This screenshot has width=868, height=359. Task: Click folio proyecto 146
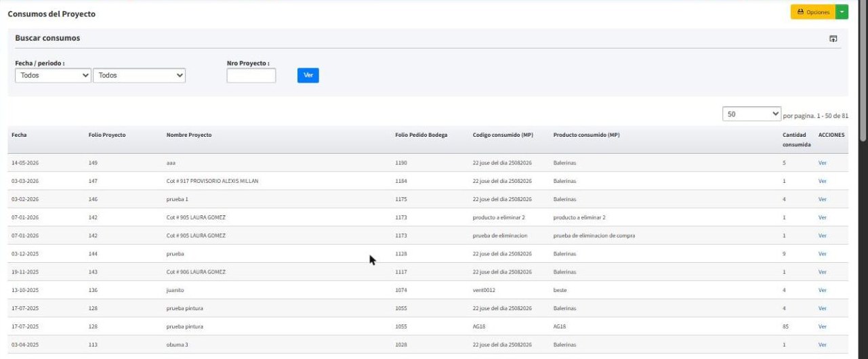[93, 199]
